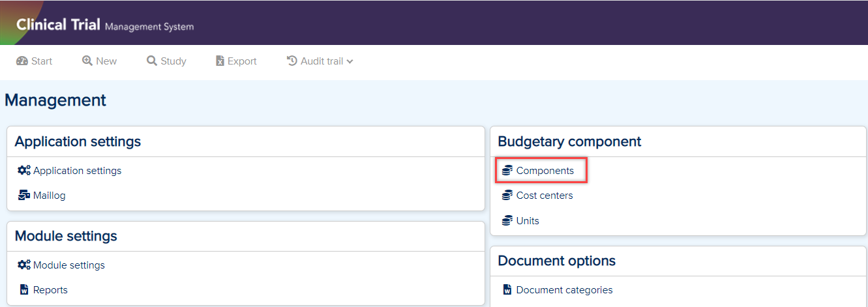Click the coins icon beside Components
Screen dimensions: 868x307
[x=507, y=171]
